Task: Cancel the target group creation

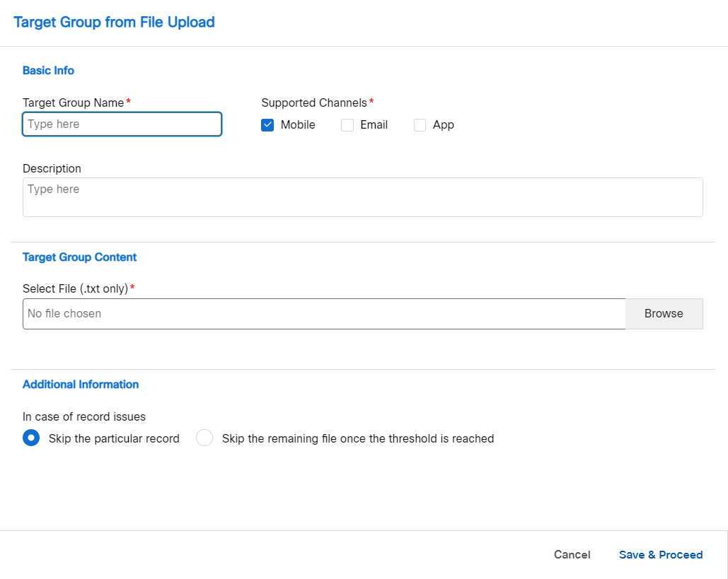Action: click(572, 554)
